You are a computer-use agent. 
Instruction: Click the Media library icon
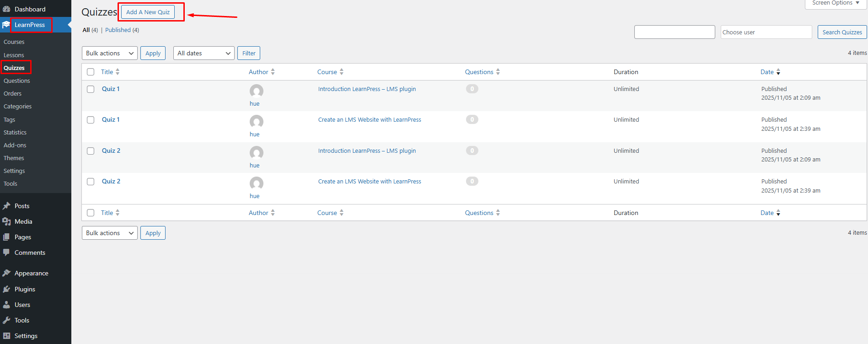[x=6, y=221]
